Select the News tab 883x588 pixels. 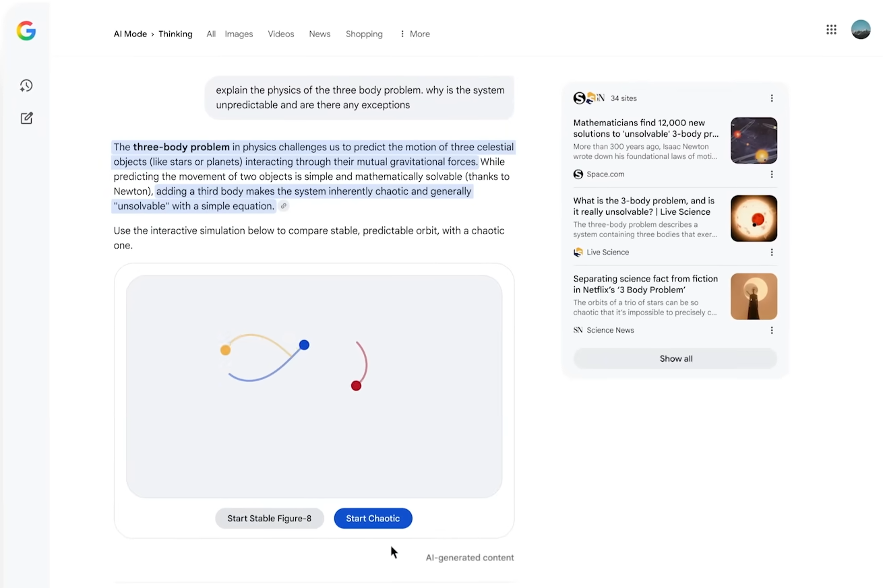tap(319, 34)
